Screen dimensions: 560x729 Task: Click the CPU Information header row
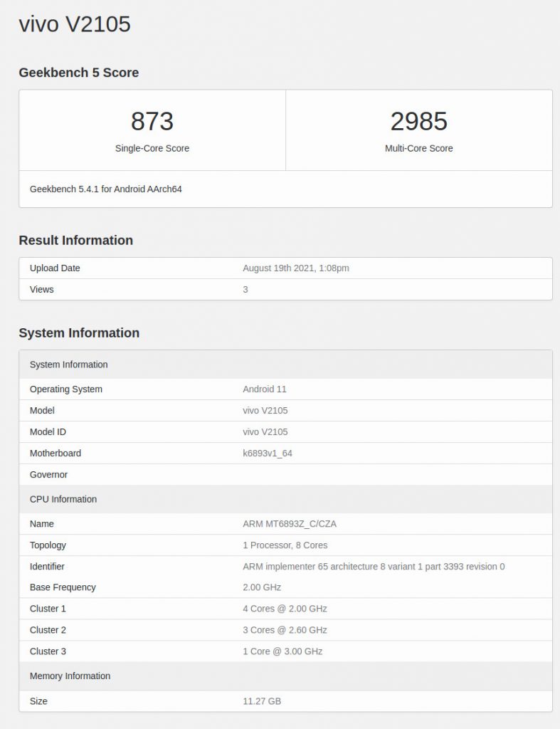pos(285,499)
